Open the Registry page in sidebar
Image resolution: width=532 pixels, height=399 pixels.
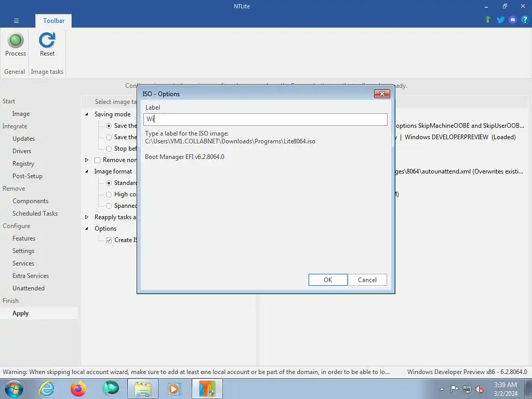23,164
